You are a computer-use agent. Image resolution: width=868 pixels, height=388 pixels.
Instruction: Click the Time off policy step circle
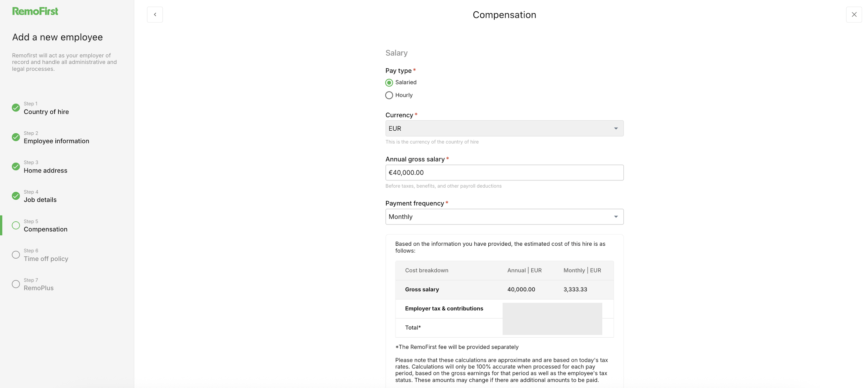pos(16,255)
